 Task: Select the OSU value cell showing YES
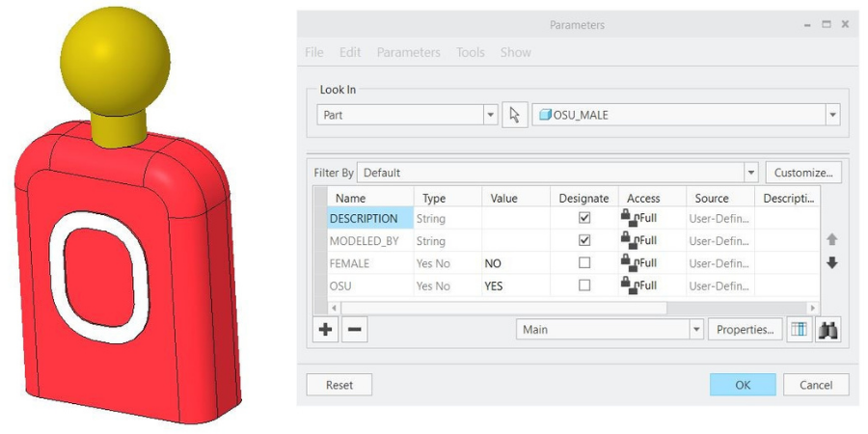pos(516,286)
